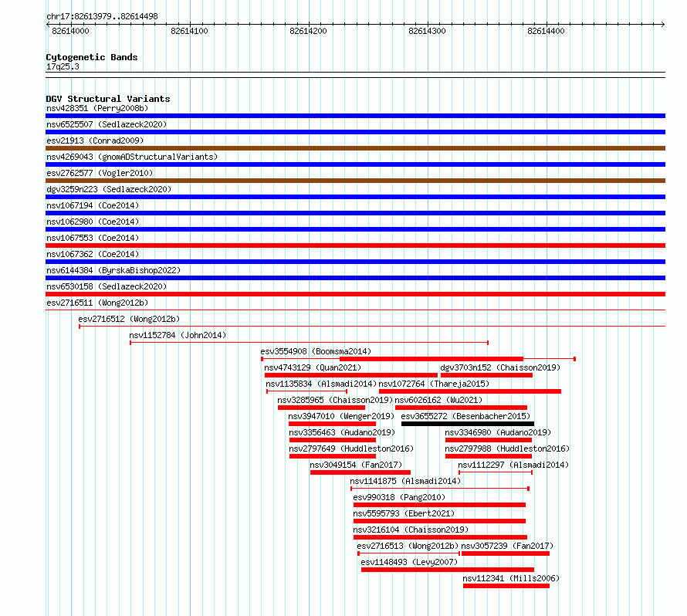The height and width of the screenshot is (616, 687).
Task: Click the 82614300 ruler position label
Action: 427,31
